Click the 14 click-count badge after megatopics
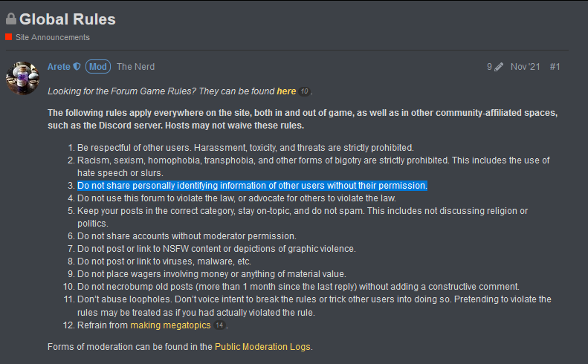 (x=219, y=325)
